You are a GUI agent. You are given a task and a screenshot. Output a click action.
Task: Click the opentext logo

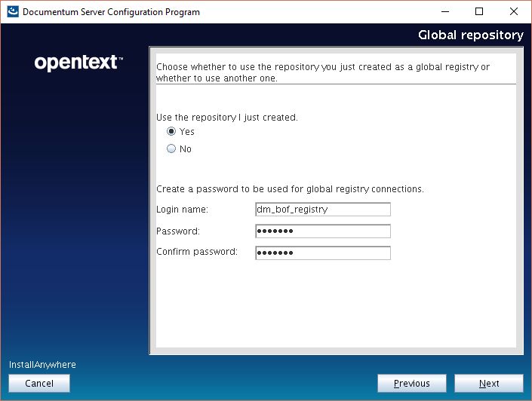(x=78, y=63)
